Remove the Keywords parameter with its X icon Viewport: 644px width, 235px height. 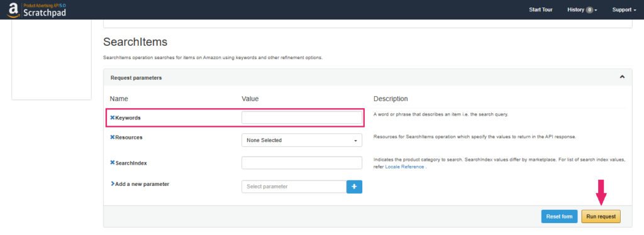click(112, 117)
